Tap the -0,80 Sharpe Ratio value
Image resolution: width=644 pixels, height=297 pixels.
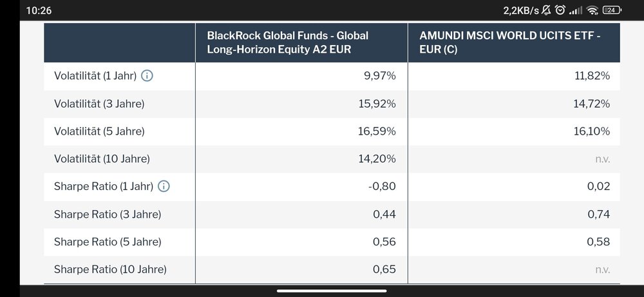(x=384, y=187)
